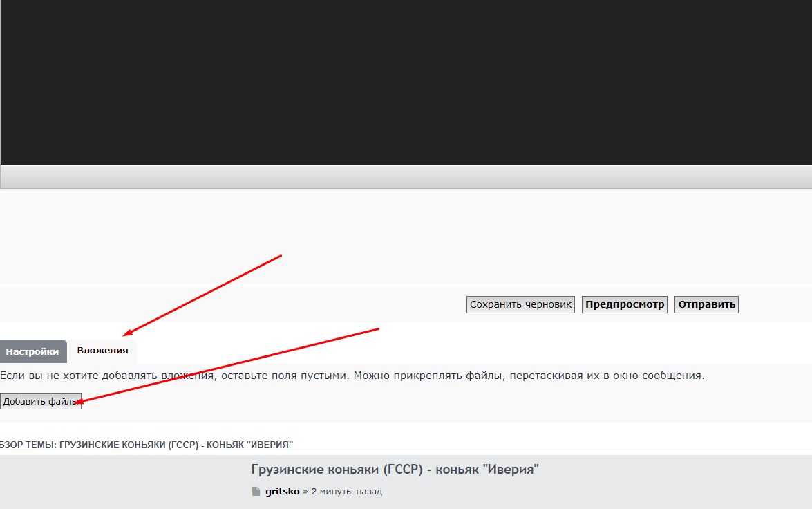This screenshot has width=812, height=509.
Task: Click the topic title Грузинские коньяки (ГССР)
Action: (x=337, y=470)
